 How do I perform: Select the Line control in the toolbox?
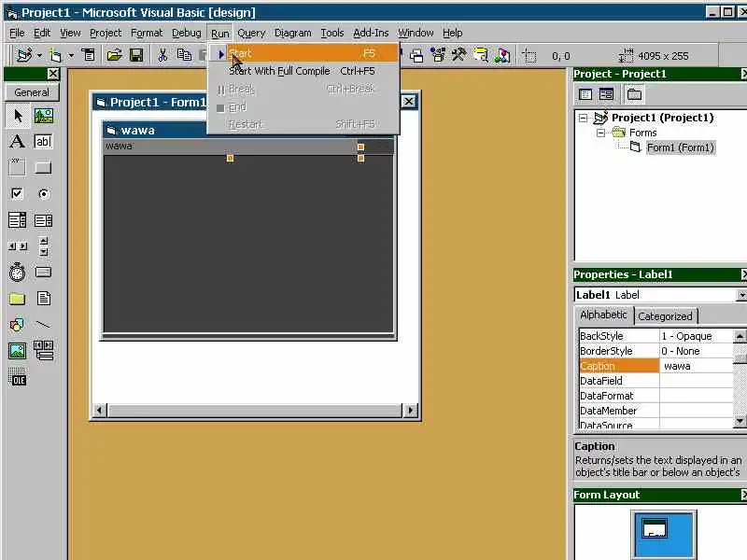[x=43, y=325]
